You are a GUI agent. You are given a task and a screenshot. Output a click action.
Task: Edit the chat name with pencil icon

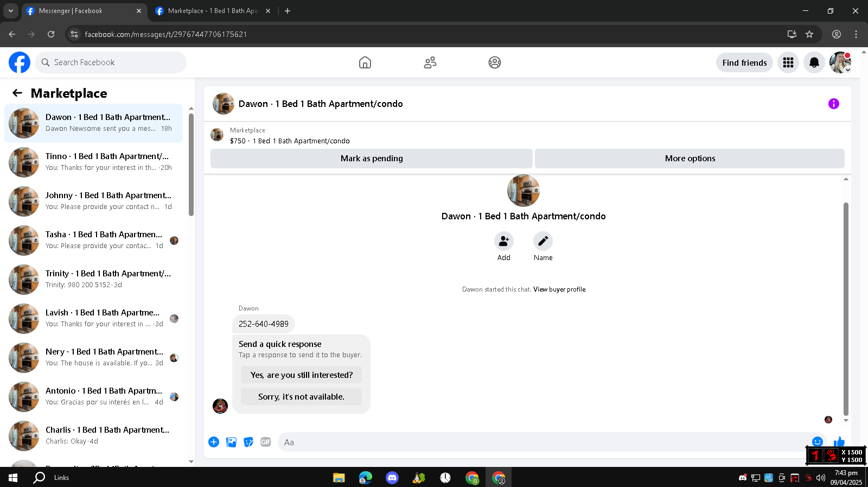pos(543,241)
